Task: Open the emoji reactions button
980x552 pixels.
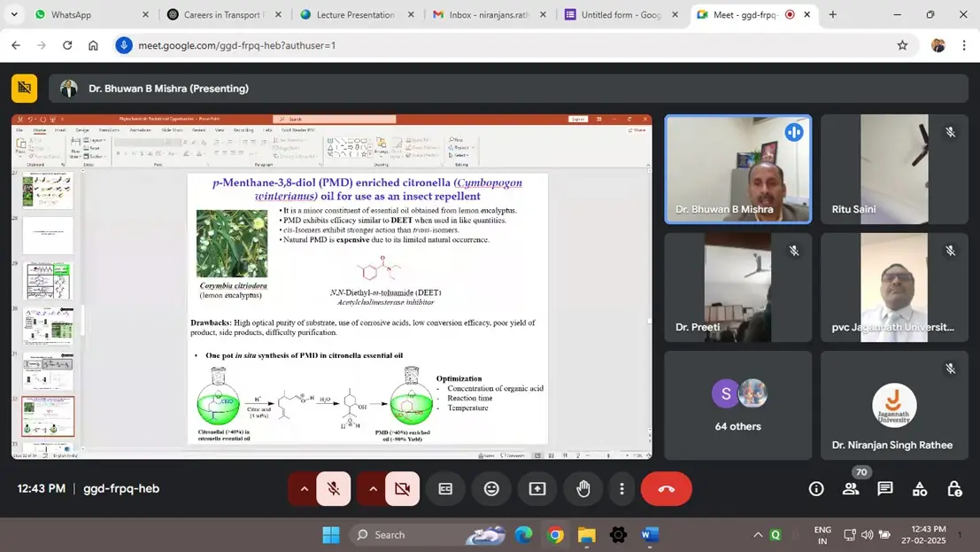Action: click(x=492, y=489)
